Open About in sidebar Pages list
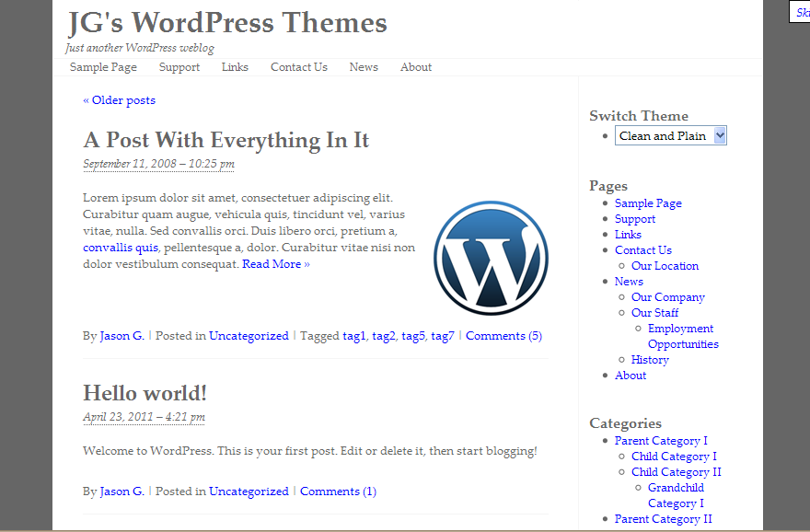 coord(631,376)
